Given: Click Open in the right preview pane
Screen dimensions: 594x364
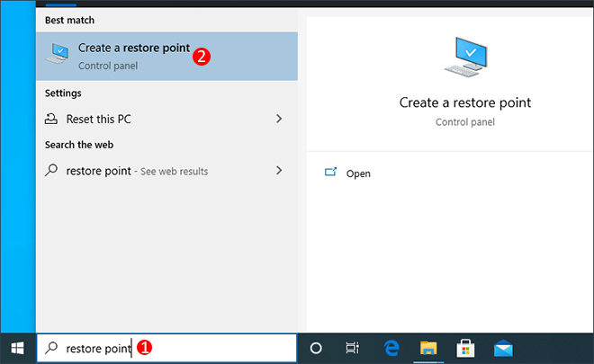Looking at the screenshot, I should click(358, 173).
